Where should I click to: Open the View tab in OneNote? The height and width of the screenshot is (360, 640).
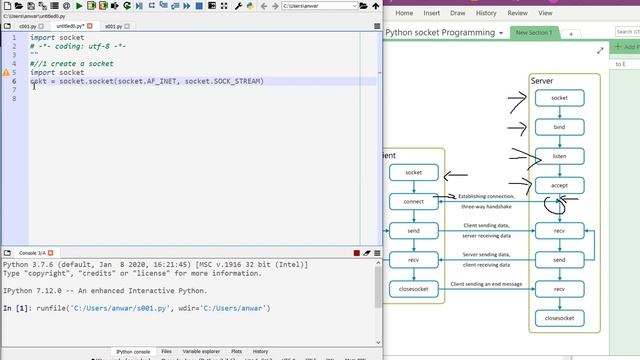pyautogui.click(x=545, y=13)
